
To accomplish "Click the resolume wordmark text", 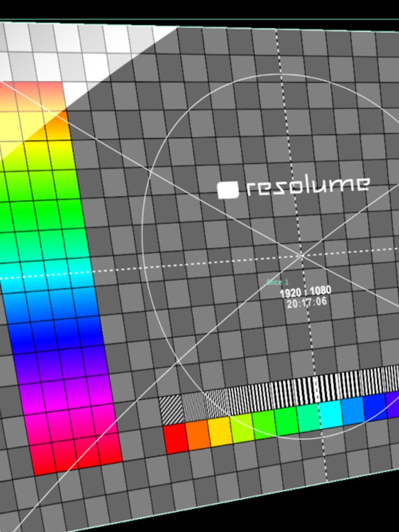I will point(308,185).
